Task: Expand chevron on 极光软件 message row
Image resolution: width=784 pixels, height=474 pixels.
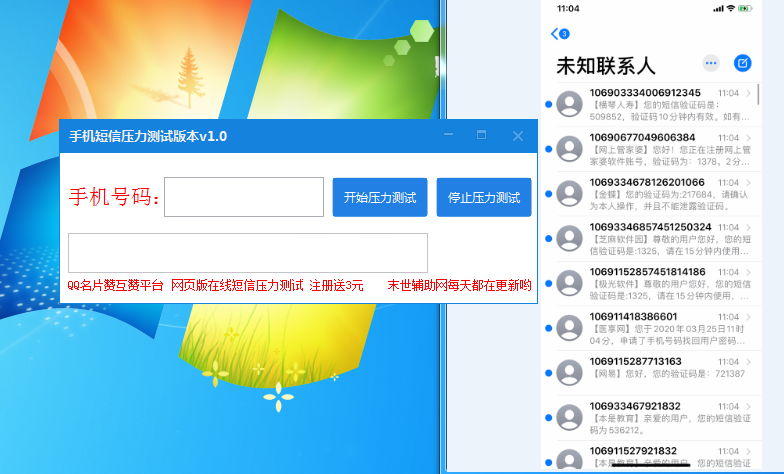Action: tap(748, 272)
